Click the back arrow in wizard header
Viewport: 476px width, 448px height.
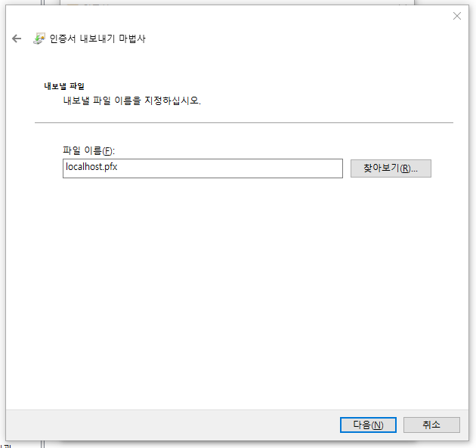point(17,39)
